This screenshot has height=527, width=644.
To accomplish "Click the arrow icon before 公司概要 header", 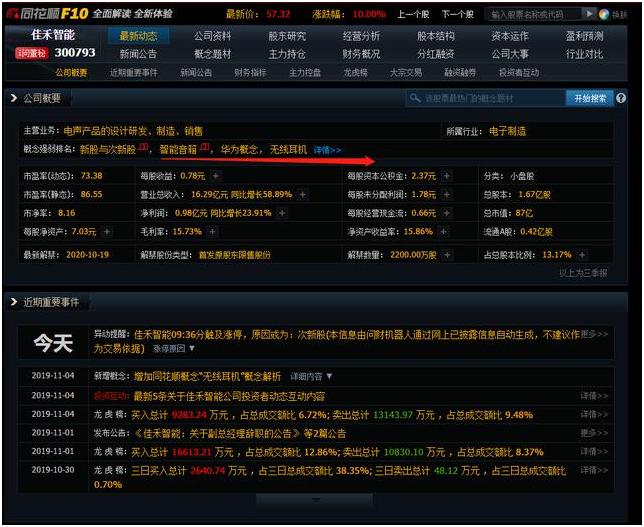I will pos(14,98).
